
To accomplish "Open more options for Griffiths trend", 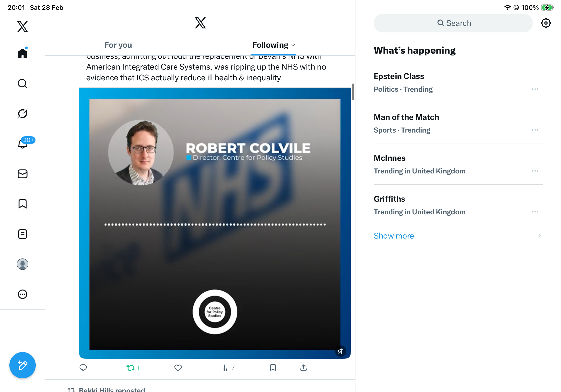I will [535, 212].
